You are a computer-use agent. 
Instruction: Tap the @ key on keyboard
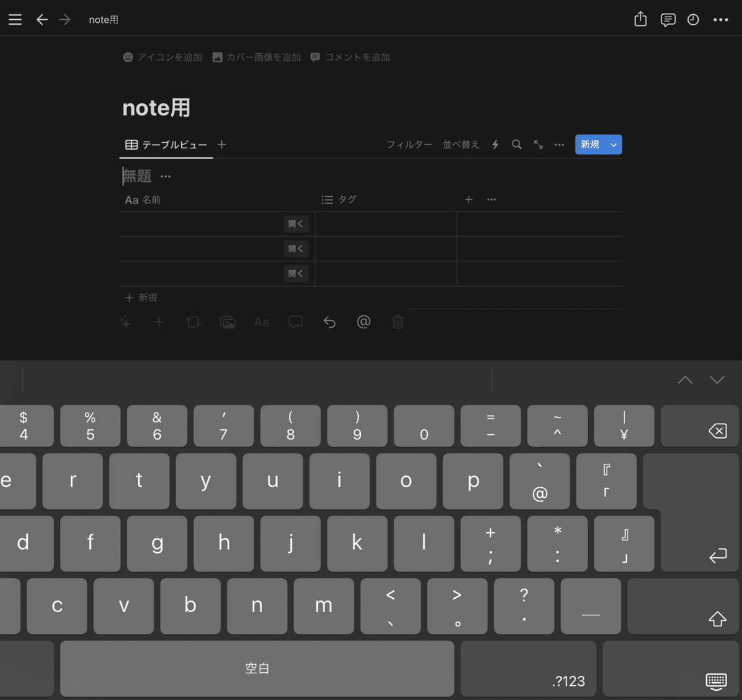point(540,481)
